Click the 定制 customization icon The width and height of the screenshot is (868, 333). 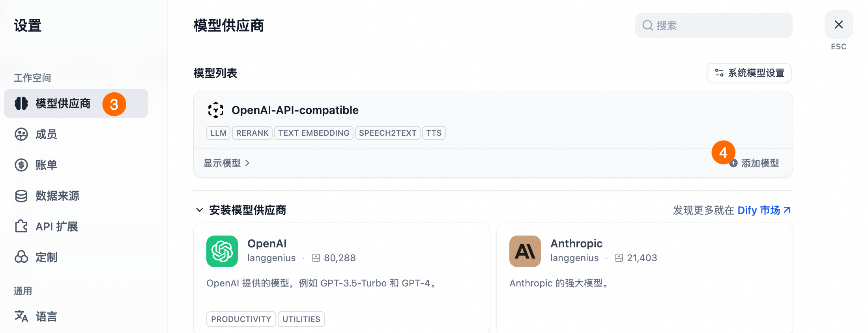pos(21,257)
